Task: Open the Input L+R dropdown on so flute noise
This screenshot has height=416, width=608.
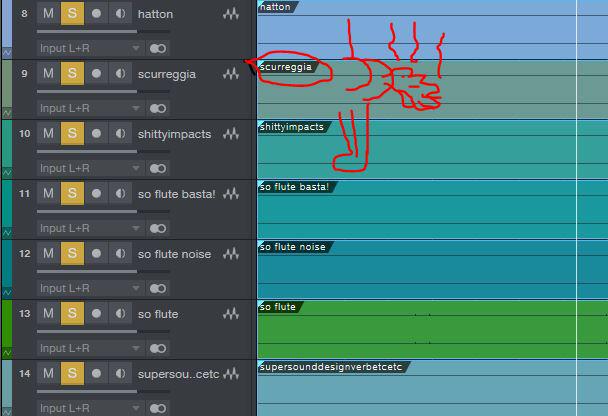Action: (x=90, y=288)
